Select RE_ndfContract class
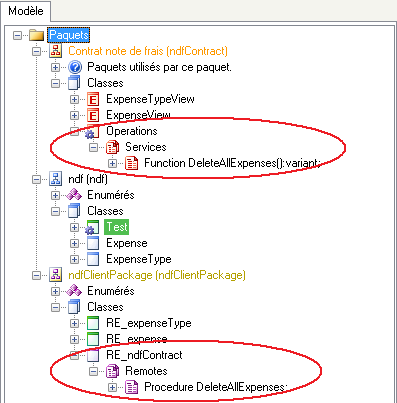Image resolution: width=397 pixels, height=403 pixels. [x=144, y=355]
